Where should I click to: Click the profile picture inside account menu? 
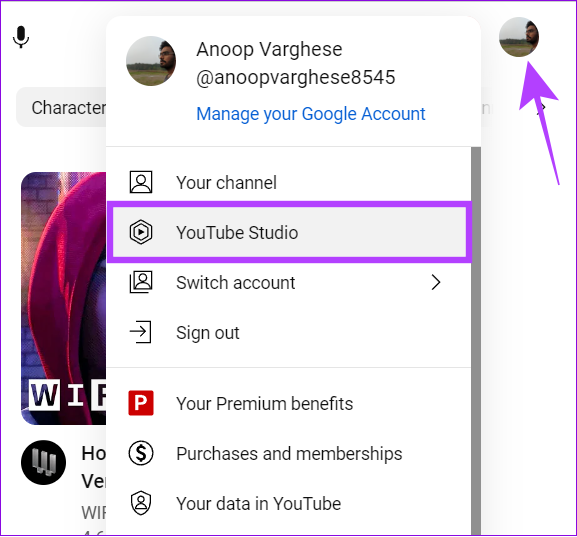pos(151,61)
